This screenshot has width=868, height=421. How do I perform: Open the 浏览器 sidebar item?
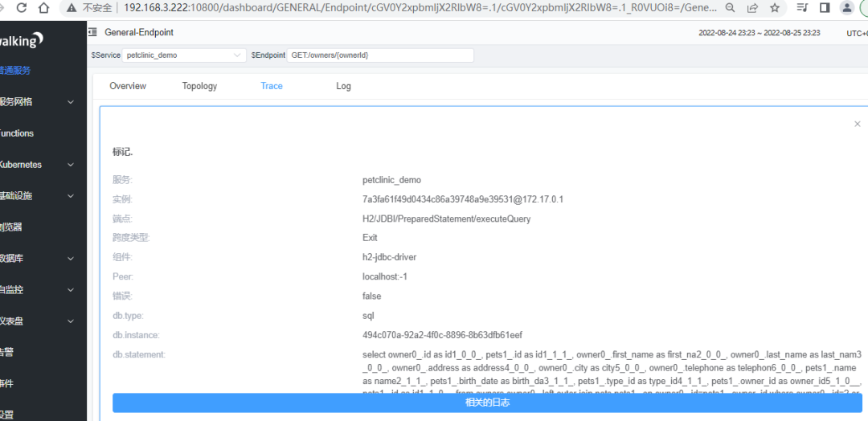[11, 227]
